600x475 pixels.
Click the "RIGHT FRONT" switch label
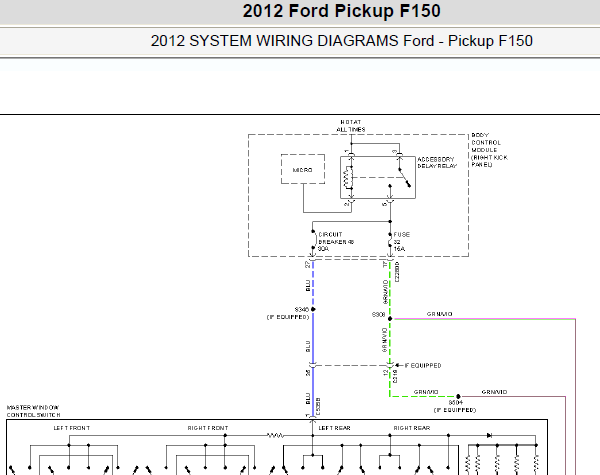pyautogui.click(x=208, y=428)
